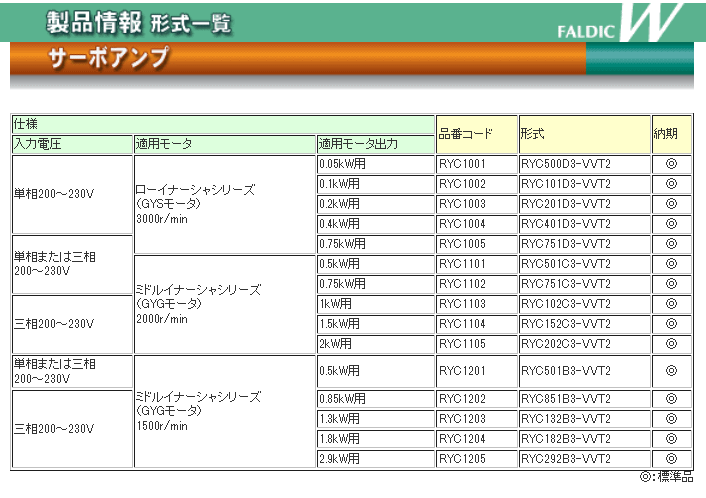Viewport: 706px width, 498px height.
Task: Click the delivery mark in RYC1205 row
Action: pos(671,459)
